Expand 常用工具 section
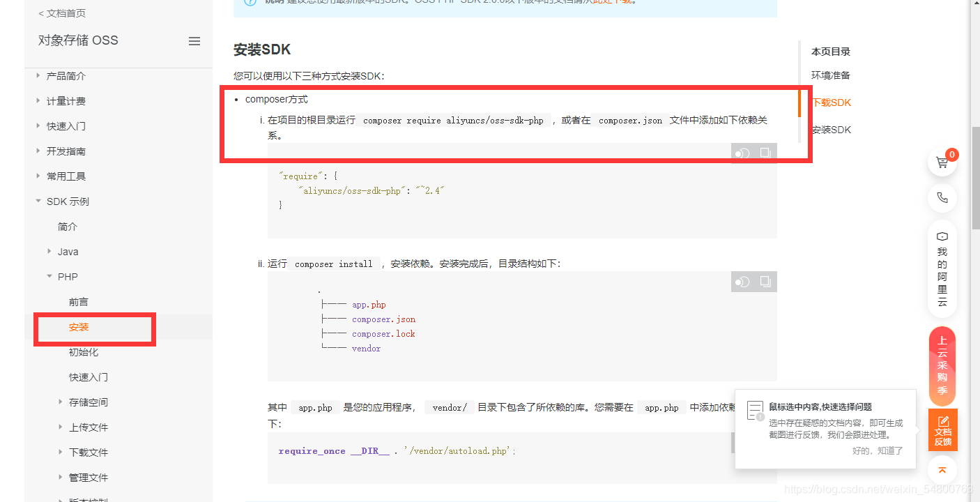The image size is (980, 502). (x=38, y=176)
